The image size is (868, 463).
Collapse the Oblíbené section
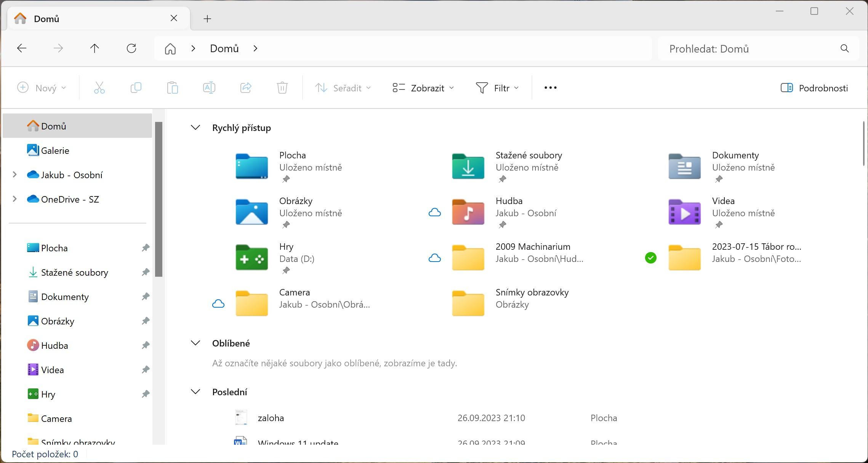tap(195, 343)
